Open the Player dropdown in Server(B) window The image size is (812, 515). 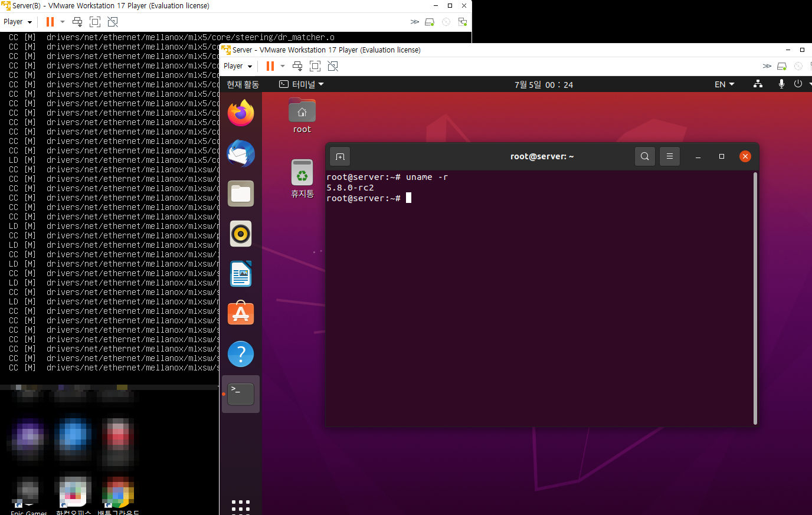pyautogui.click(x=18, y=22)
